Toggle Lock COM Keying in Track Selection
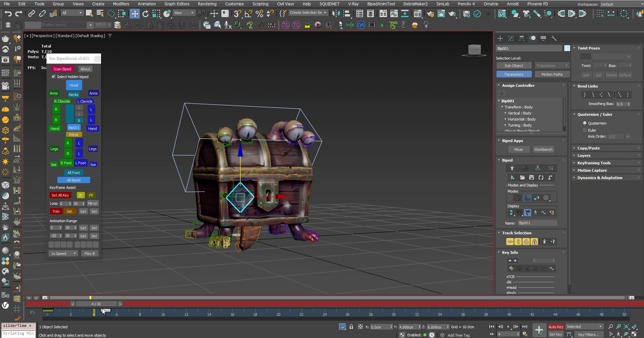The height and width of the screenshot is (338, 644). (534, 242)
